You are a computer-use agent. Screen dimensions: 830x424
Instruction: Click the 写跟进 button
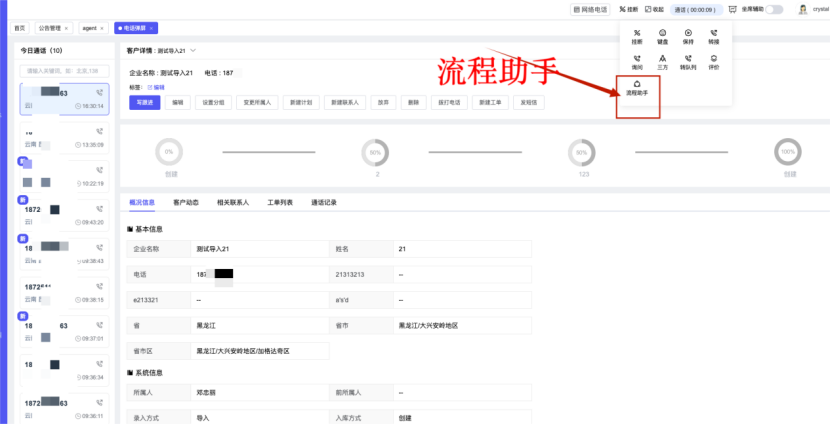pos(144,102)
